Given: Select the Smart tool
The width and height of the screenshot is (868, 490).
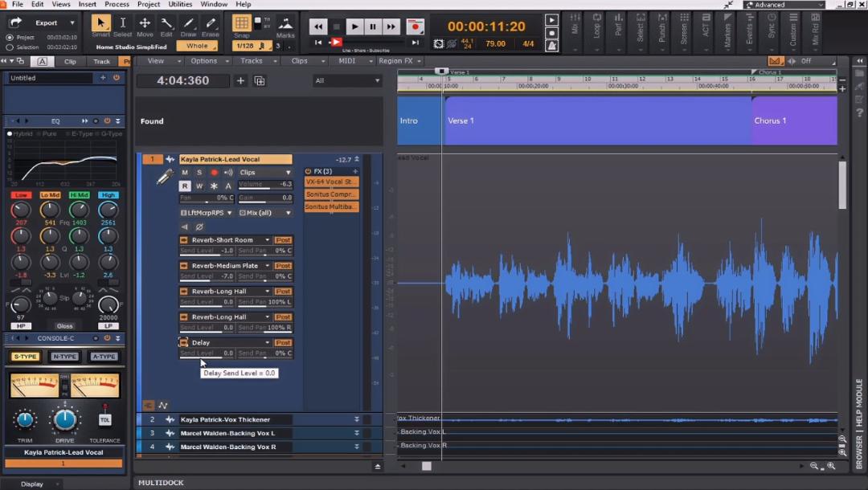Looking at the screenshot, I should tap(100, 22).
